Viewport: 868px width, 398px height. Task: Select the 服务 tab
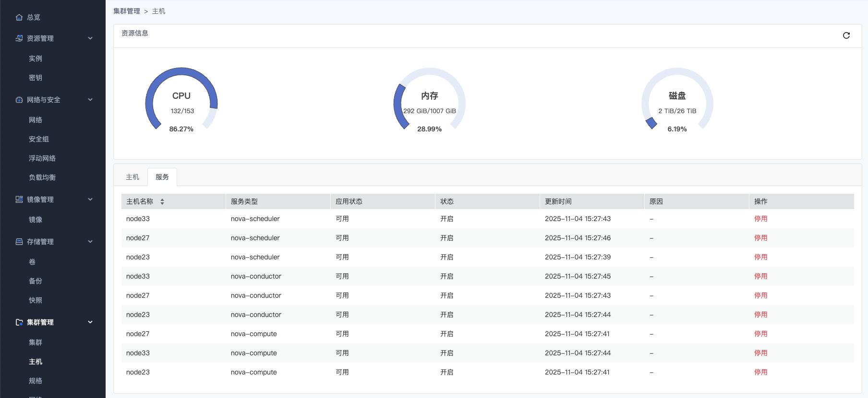tap(162, 177)
